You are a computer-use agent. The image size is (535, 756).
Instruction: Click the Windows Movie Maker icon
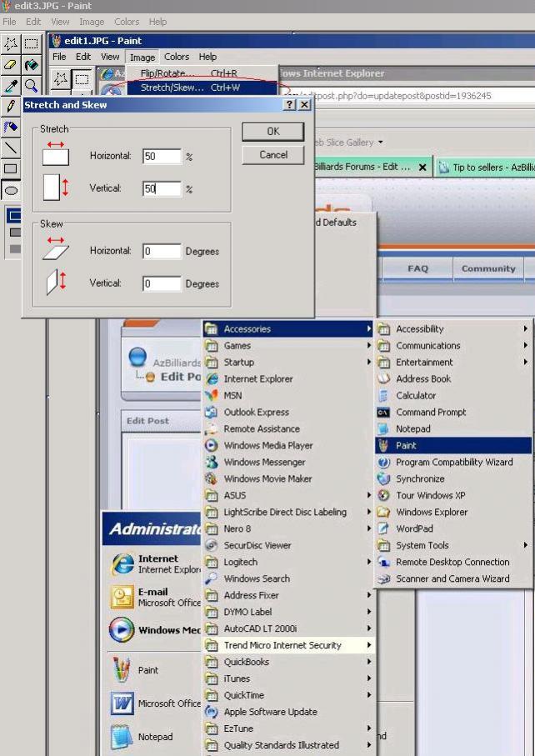tap(212, 478)
